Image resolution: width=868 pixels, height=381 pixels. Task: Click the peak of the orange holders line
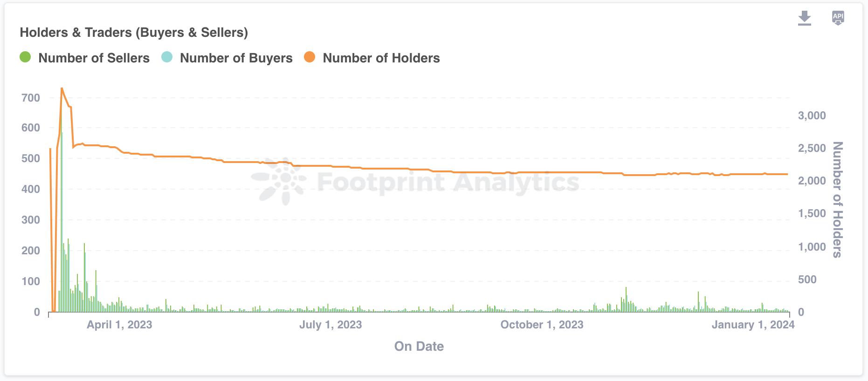[x=62, y=88]
